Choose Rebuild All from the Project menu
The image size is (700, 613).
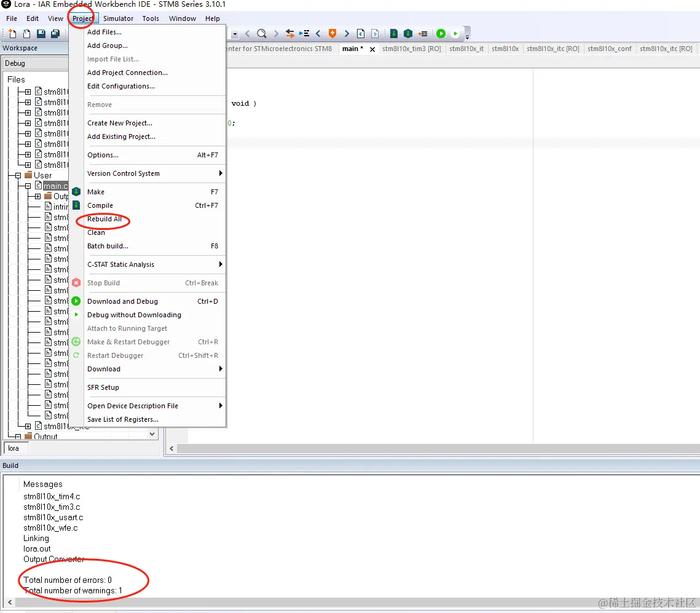[x=155, y=219]
